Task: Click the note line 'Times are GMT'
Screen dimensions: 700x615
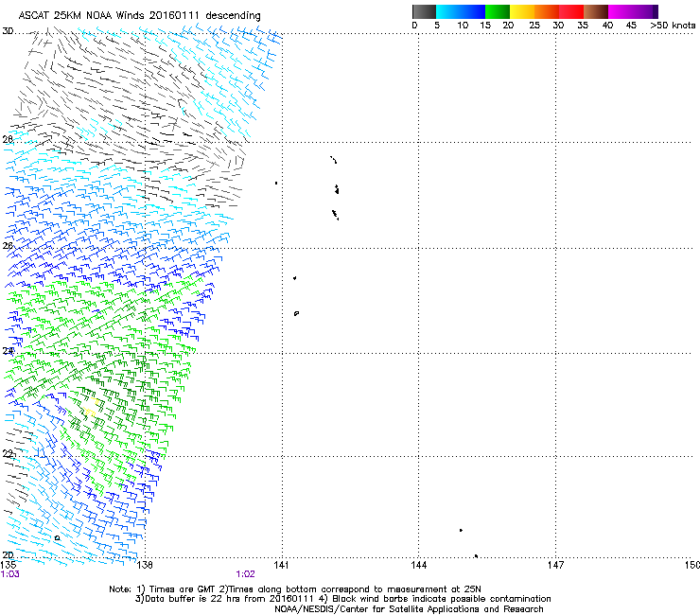Action: pos(183,589)
